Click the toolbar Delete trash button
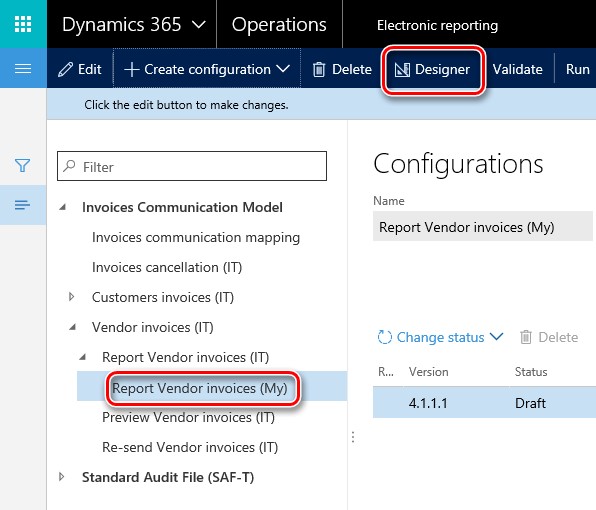The height and width of the screenshot is (510, 596). [x=342, y=69]
